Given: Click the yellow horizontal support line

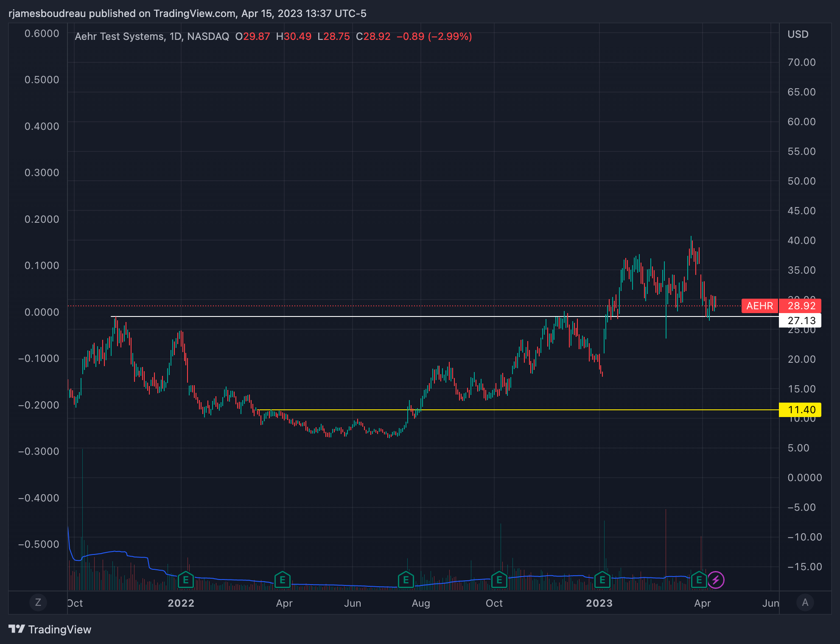Looking at the screenshot, I should [552, 410].
